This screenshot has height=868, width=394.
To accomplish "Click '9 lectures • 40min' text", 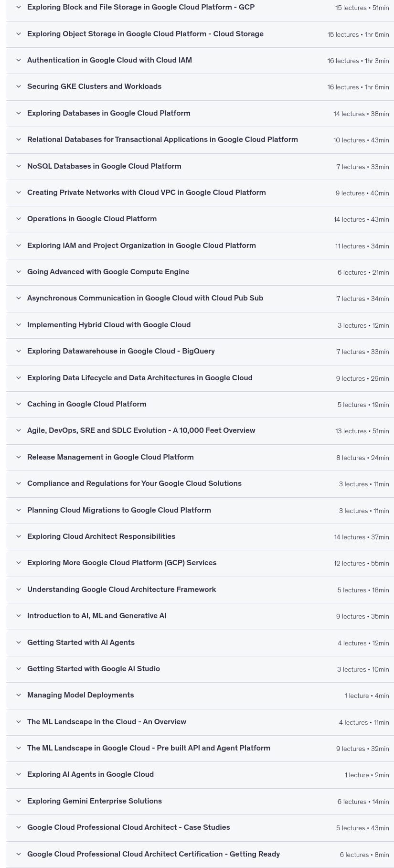I will click(x=362, y=193).
